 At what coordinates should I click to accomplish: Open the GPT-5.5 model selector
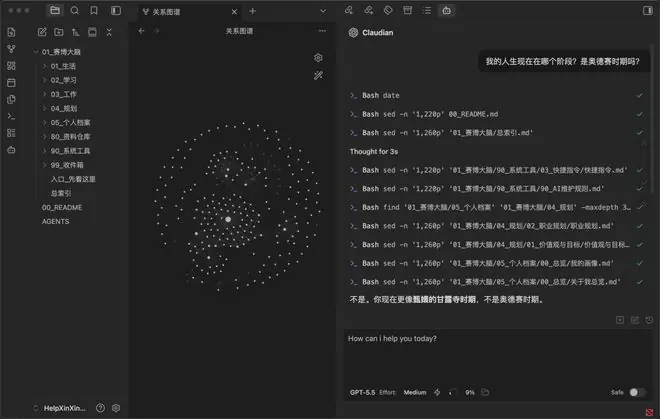pos(362,392)
